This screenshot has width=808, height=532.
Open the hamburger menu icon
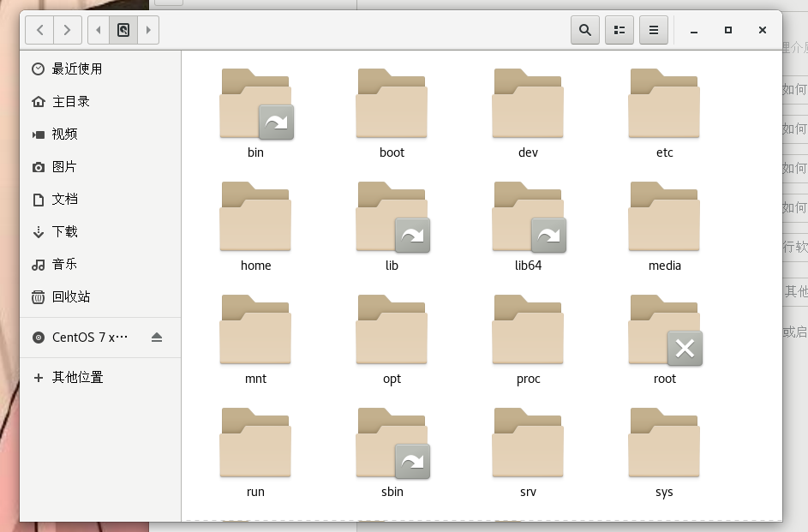(653, 29)
